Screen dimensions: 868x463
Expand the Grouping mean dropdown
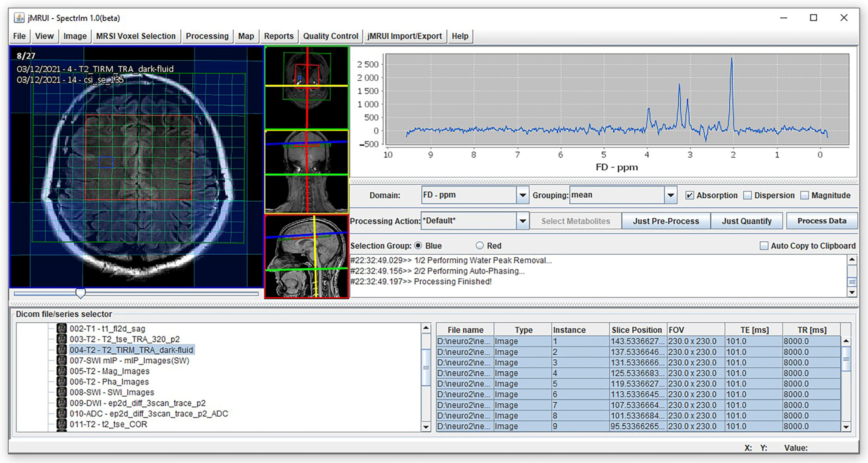pyautogui.click(x=671, y=195)
